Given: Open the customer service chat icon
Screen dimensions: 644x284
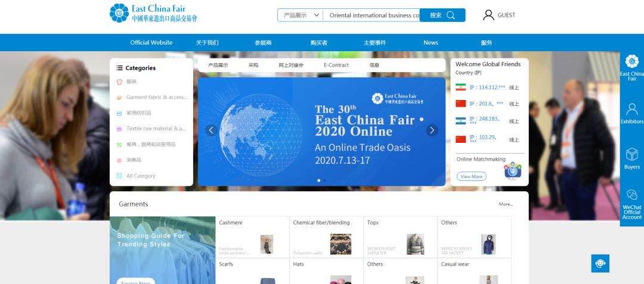Looking at the screenshot, I should 600,264.
